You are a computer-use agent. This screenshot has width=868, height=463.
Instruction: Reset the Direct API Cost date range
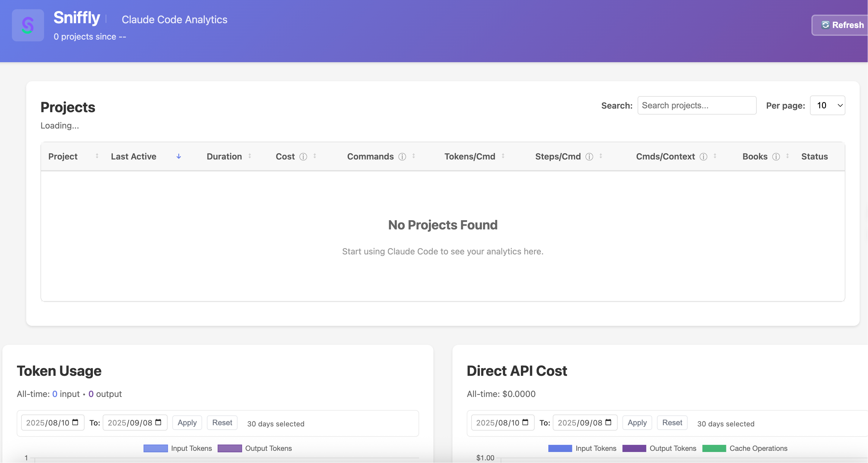click(x=672, y=423)
